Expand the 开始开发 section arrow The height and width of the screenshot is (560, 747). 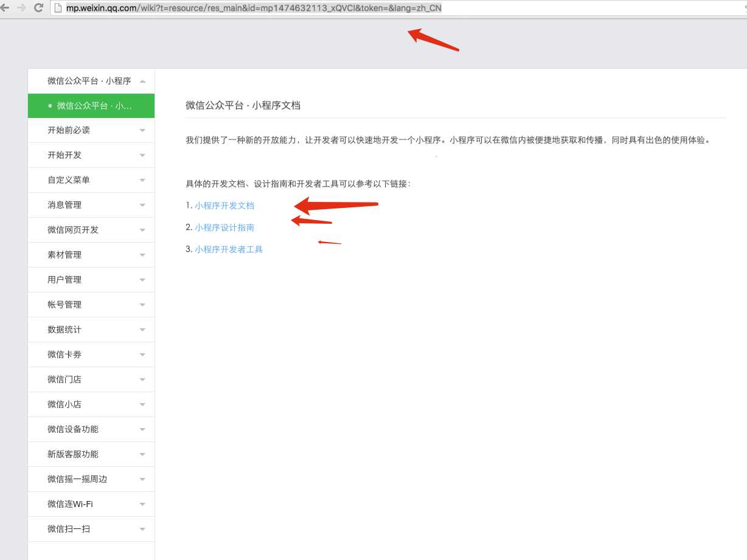point(142,155)
